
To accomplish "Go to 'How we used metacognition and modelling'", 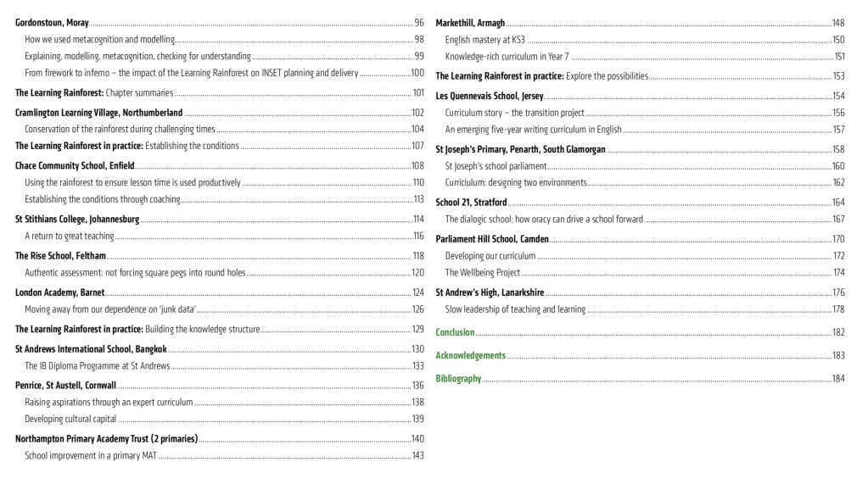I will coord(99,39).
